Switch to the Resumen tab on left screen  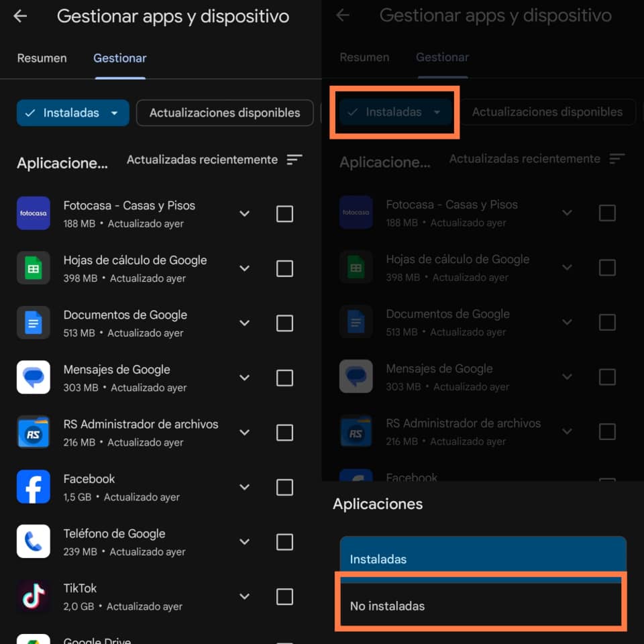42,58
